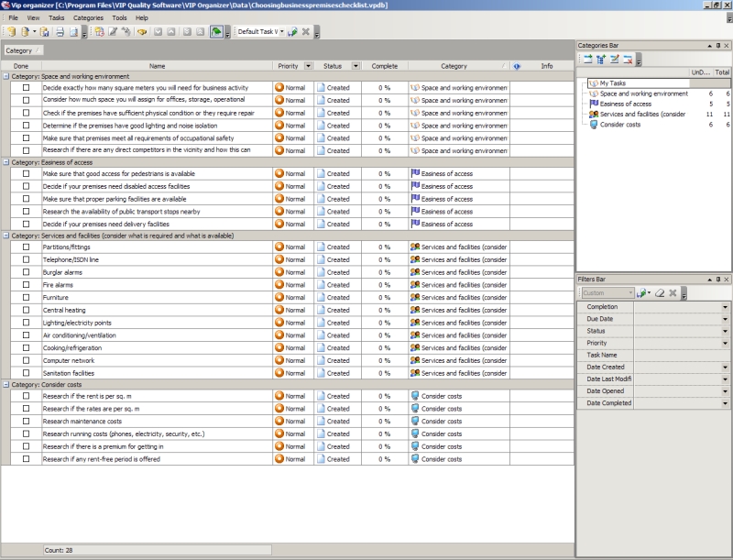Open the Status filter dropdown in Filters Bar
The height and width of the screenshot is (560, 733).
tap(725, 331)
